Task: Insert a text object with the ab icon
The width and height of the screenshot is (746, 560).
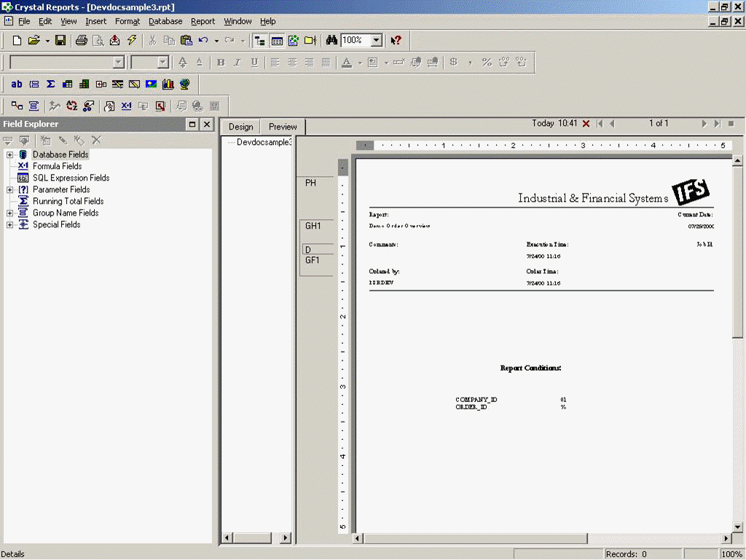Action: pos(17,84)
